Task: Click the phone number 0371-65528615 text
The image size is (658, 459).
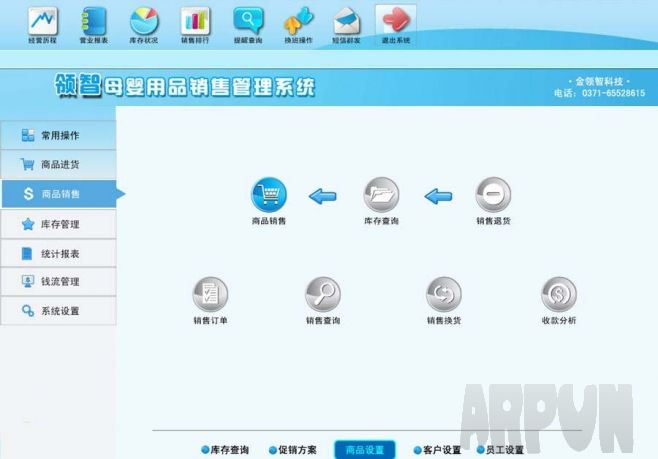Action: pyautogui.click(x=613, y=93)
